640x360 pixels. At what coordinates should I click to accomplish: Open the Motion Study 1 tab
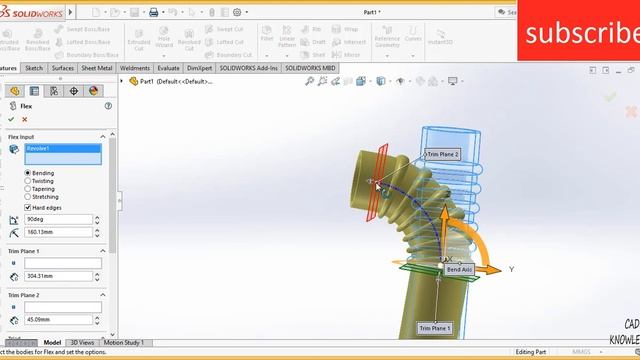pyautogui.click(x=124, y=342)
